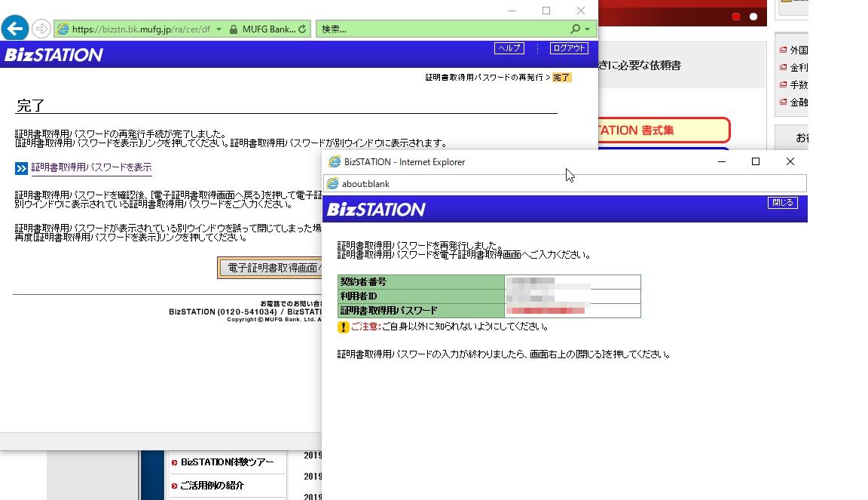This screenshot has height=500, width=868.
Task: Click the STATION 書式集 banner button
Action: click(664, 130)
